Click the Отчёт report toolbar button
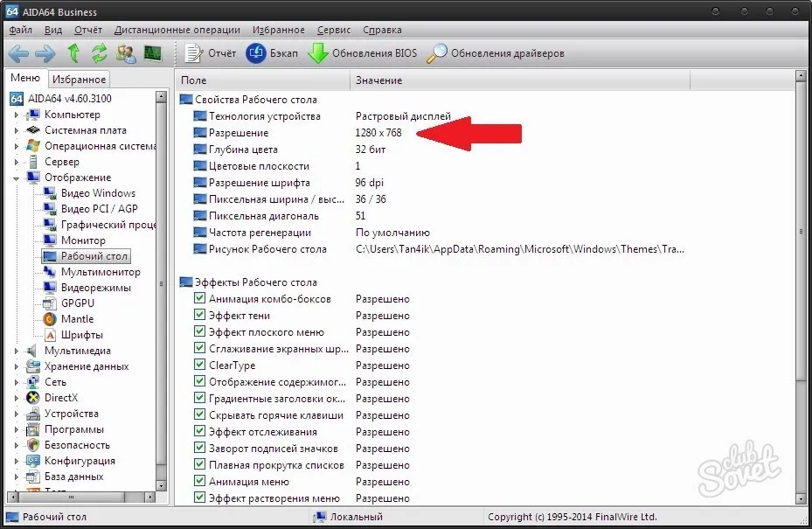The width and height of the screenshot is (812, 529). point(211,52)
